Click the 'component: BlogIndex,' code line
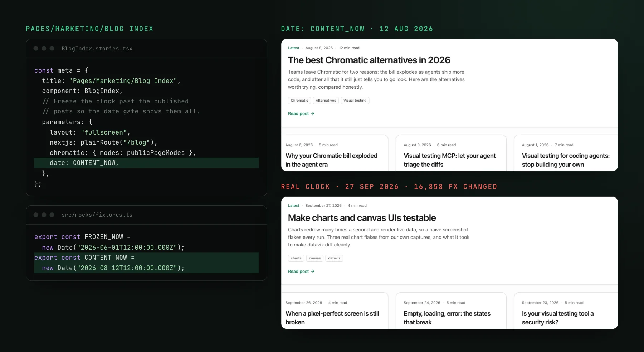The width and height of the screenshot is (644, 352). pyautogui.click(x=82, y=91)
